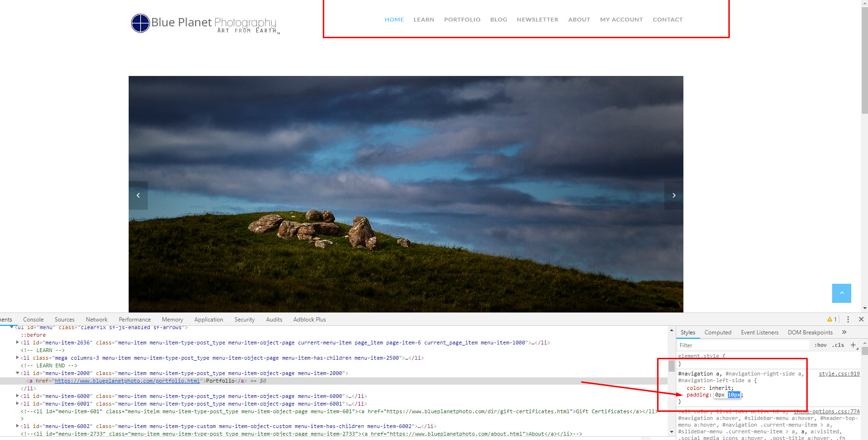Image resolution: width=868 pixels, height=440 pixels.
Task: Open the HOME navigation link
Action: point(394,20)
